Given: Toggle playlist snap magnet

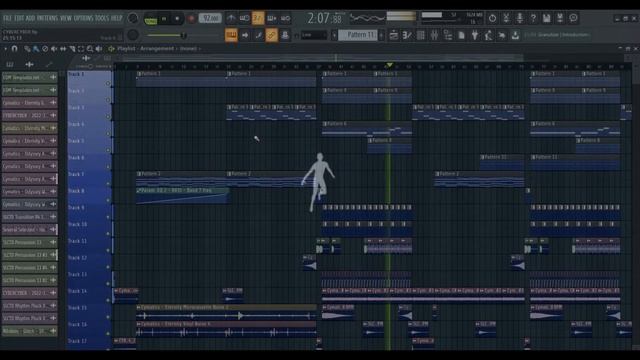Looking at the screenshot, I should pyautogui.click(x=14, y=49).
